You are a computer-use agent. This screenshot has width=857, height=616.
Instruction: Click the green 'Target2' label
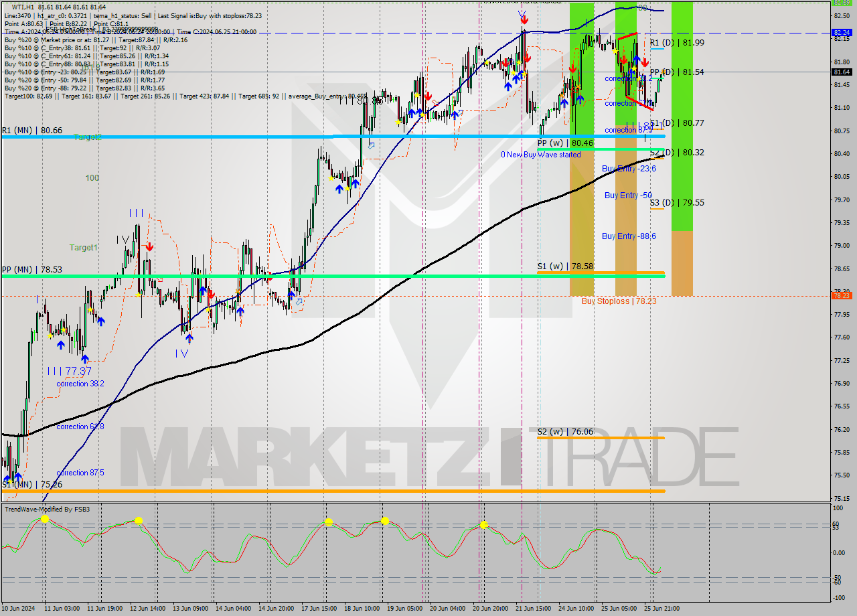point(88,137)
